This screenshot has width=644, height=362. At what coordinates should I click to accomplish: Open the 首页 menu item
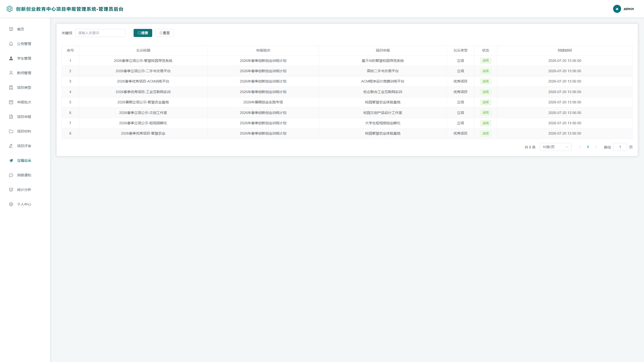tap(25, 29)
